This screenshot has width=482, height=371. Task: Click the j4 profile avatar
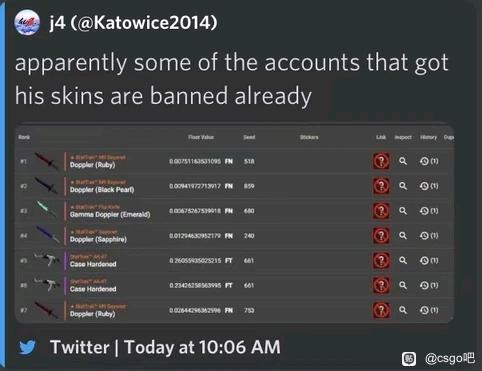(x=27, y=22)
